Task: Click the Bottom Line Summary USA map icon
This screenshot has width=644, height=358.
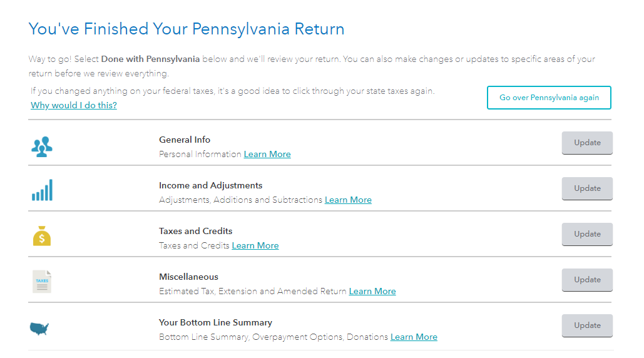Action: click(39, 328)
